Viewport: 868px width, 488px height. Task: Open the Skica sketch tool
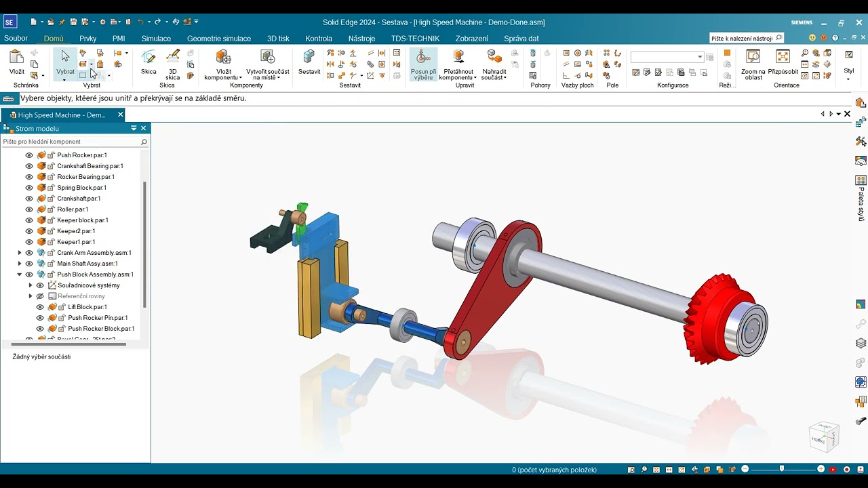point(149,57)
